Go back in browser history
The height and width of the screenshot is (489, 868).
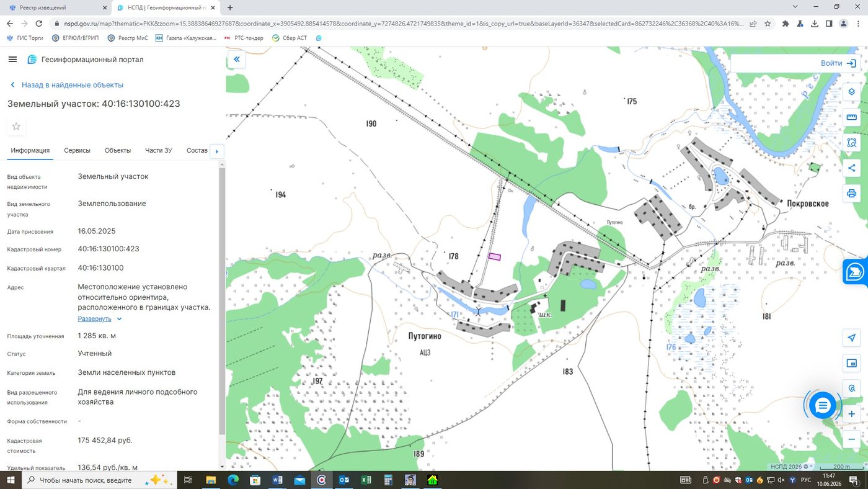[9, 24]
